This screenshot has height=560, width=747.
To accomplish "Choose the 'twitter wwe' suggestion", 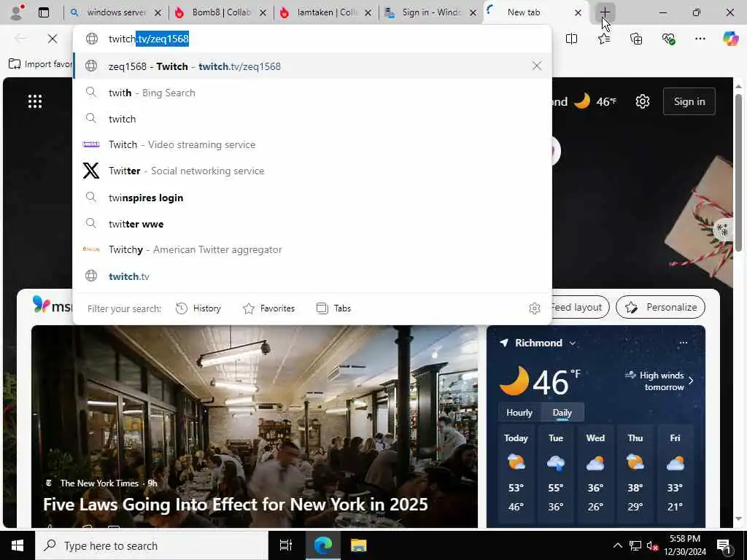I will [x=312, y=223].
